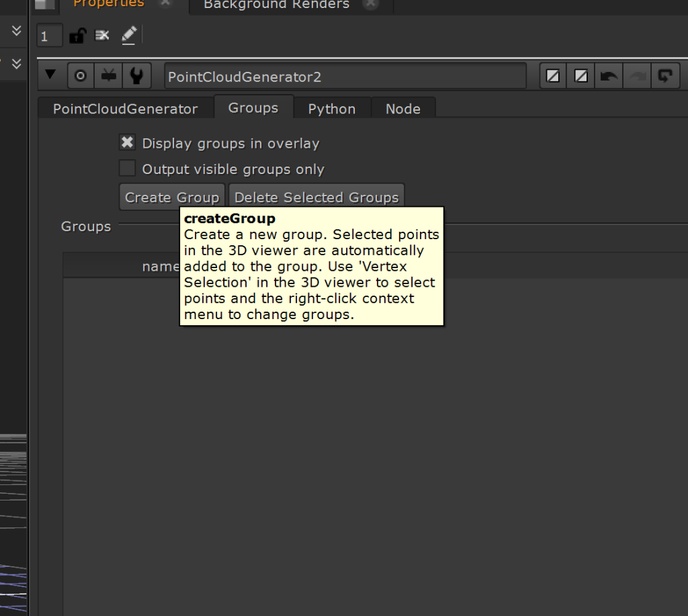Open the Node tab
The width and height of the screenshot is (688, 616).
(403, 108)
